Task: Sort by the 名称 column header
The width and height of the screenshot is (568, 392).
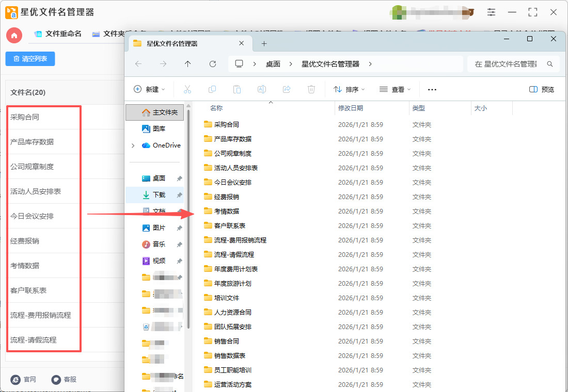Action: [216, 108]
